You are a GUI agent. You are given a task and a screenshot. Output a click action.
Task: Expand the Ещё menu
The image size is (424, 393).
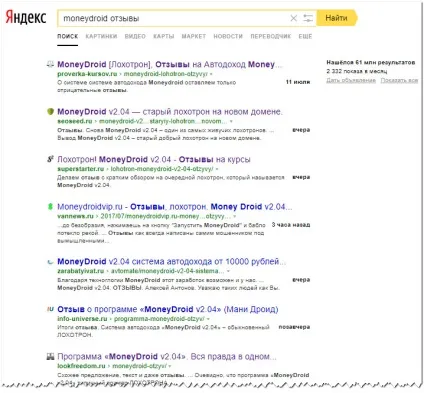click(x=305, y=36)
